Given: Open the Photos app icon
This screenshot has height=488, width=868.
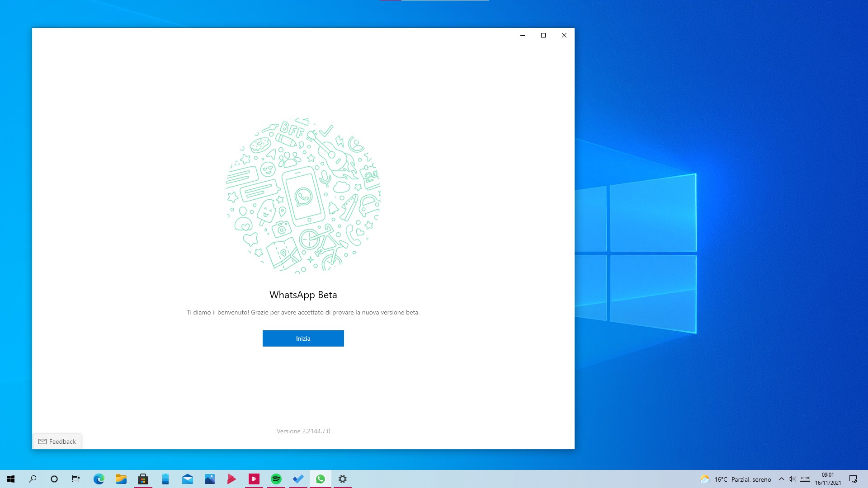Looking at the screenshot, I should 209,479.
